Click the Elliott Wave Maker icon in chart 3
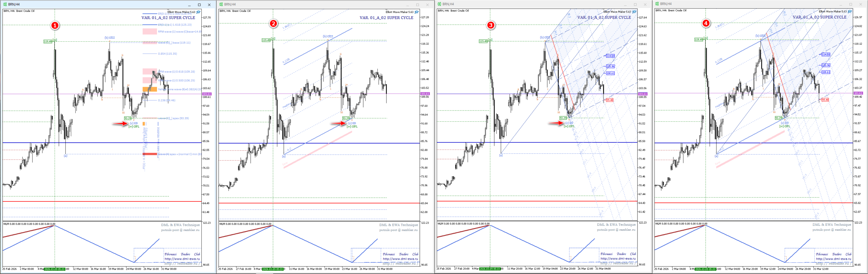868x274 pixels. pos(634,12)
